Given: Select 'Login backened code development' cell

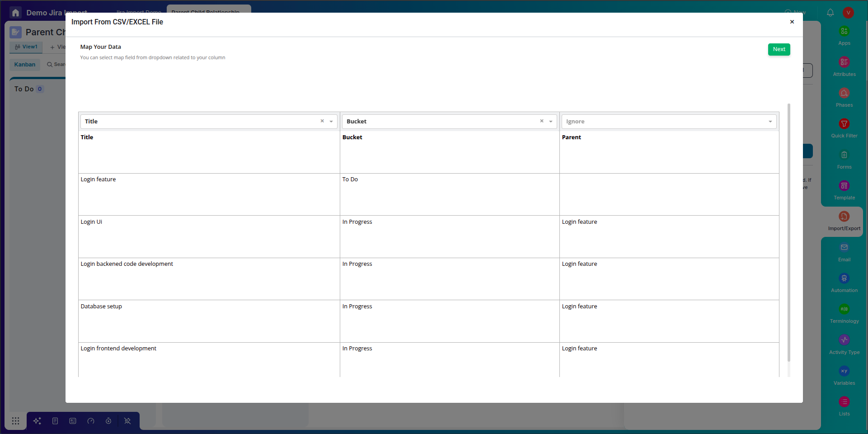Looking at the screenshot, I should tap(209, 279).
